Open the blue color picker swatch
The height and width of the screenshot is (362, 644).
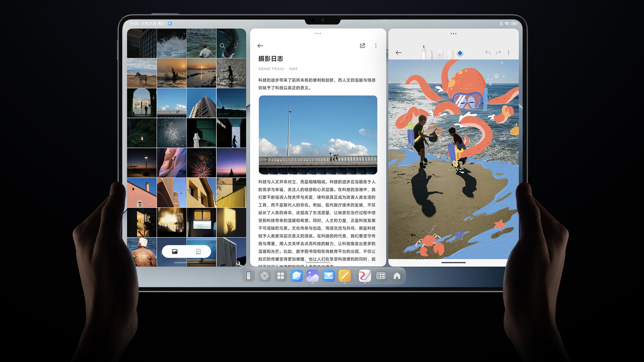pos(460,53)
